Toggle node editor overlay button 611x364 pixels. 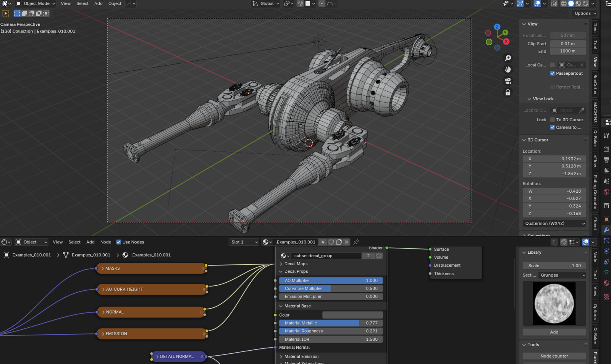pyautogui.click(x=585, y=242)
